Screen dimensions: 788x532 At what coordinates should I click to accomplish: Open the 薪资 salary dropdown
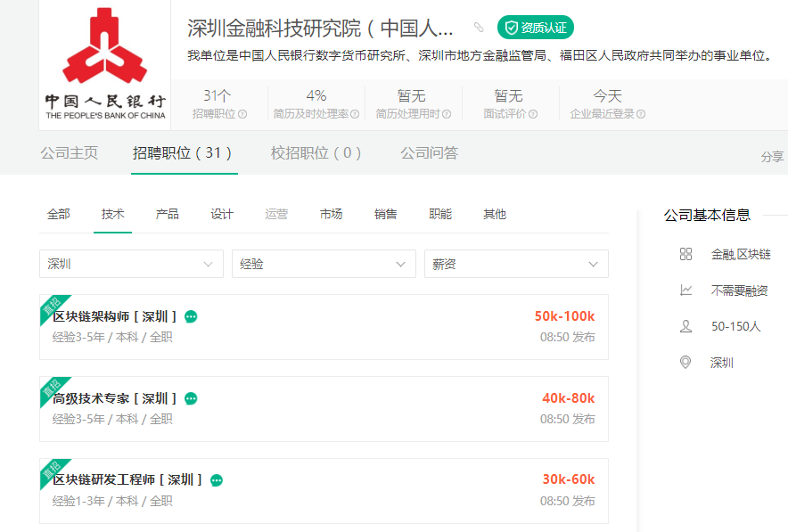[x=516, y=264]
